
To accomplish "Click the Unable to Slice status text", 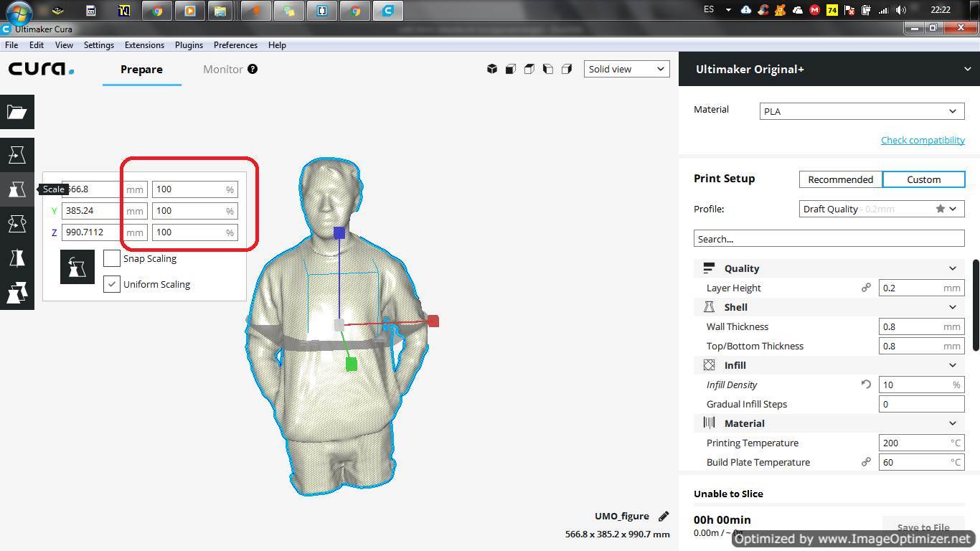I will click(x=728, y=494).
